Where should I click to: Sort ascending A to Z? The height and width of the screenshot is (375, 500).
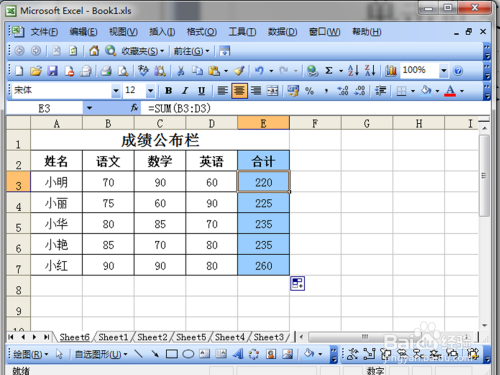353,71
